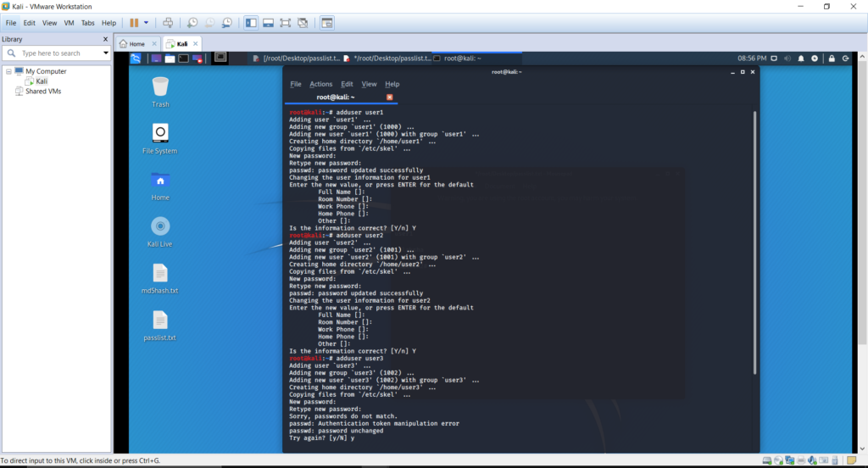The height and width of the screenshot is (468, 868).
Task: Switch to the Home tab
Action: (132, 44)
